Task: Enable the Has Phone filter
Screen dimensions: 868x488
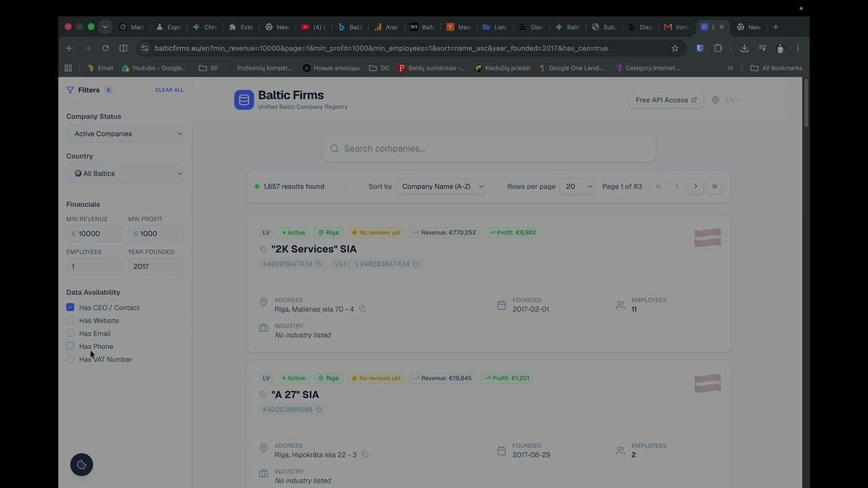Action: pyautogui.click(x=70, y=346)
